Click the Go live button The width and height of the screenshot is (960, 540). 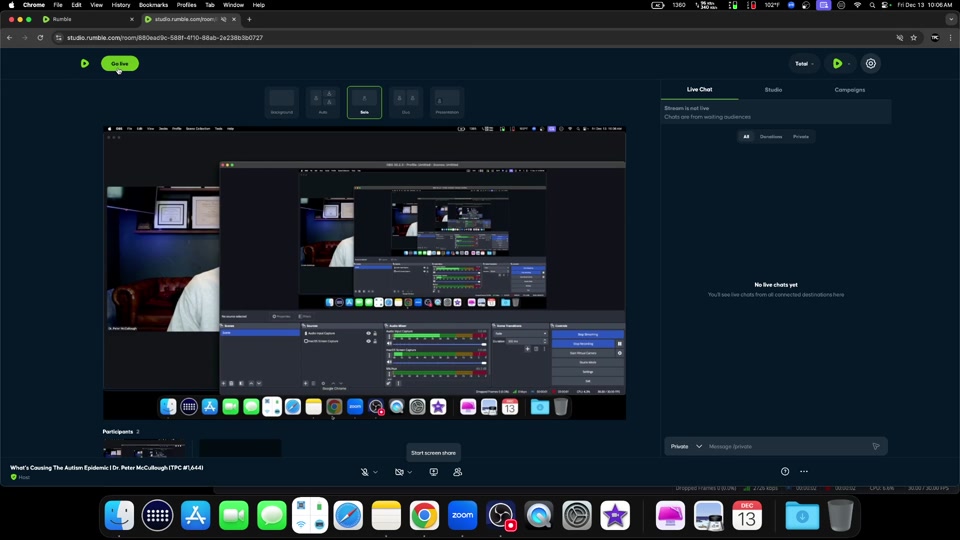(x=120, y=64)
